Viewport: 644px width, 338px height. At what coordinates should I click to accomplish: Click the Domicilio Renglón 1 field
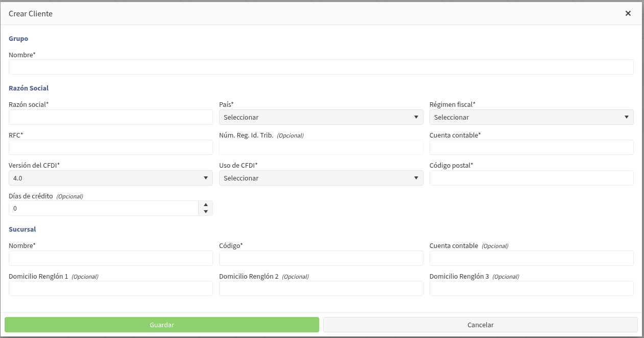(x=111, y=288)
